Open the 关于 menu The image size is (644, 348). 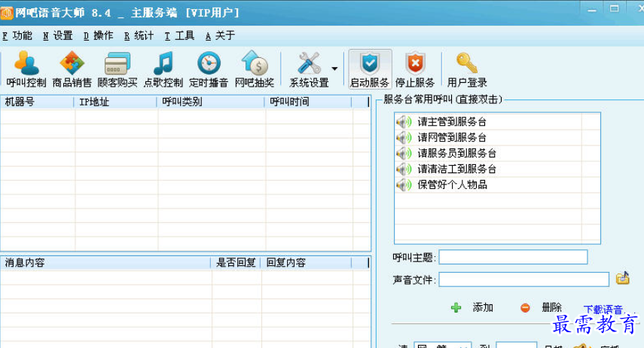click(x=220, y=35)
